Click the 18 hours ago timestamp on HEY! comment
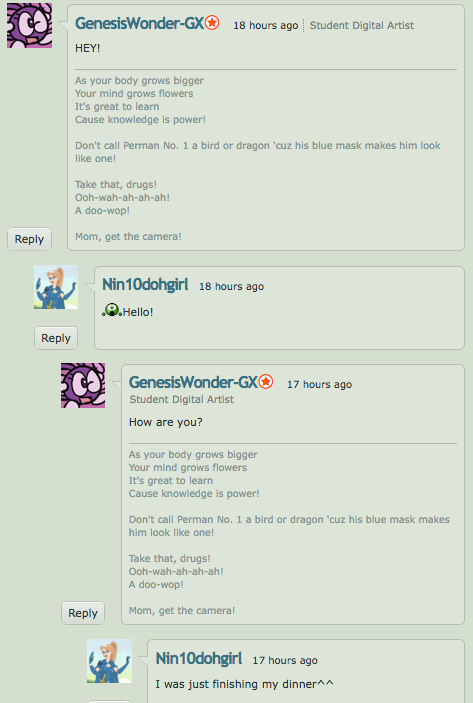The image size is (473, 703). pos(266,26)
